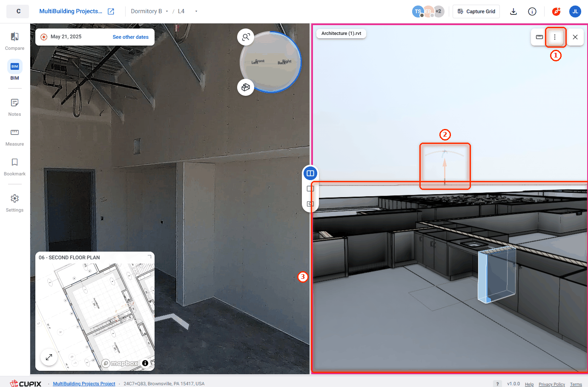
Task: Close the BIM viewer panel
Action: click(575, 37)
